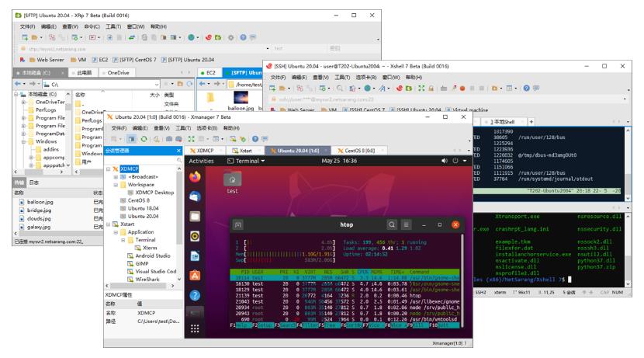Open the Ubuntu system menu arrow
644x358 pixels.
point(465,161)
